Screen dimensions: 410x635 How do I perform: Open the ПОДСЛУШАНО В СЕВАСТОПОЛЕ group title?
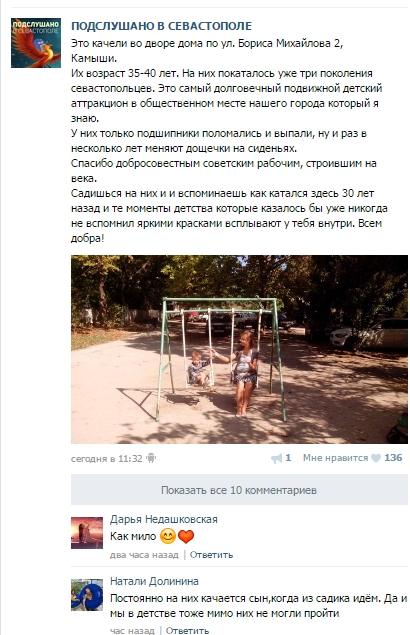tap(162, 26)
